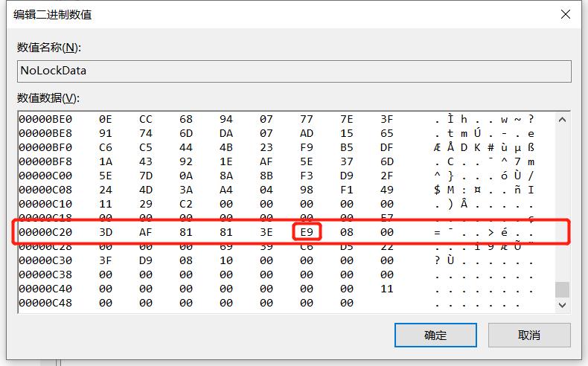
Task: Click address 00000C48 in offset column
Action: point(45,303)
